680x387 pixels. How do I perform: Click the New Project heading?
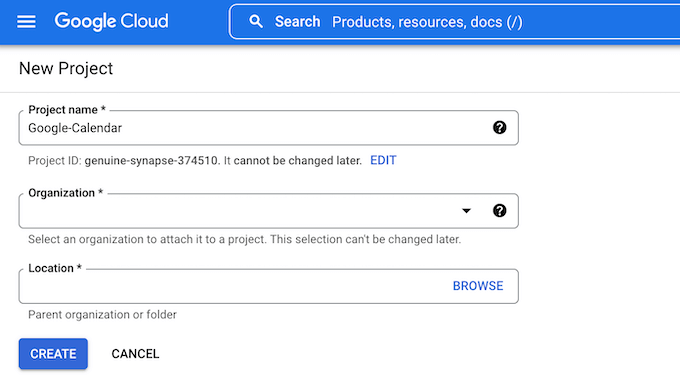[66, 69]
